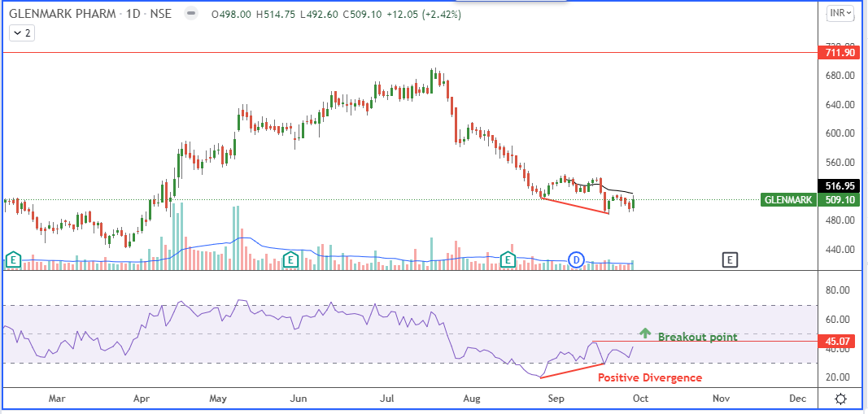Viewport: 868px width, 414px height.
Task: Click the earnings E marker near June
Action: pos(290,259)
